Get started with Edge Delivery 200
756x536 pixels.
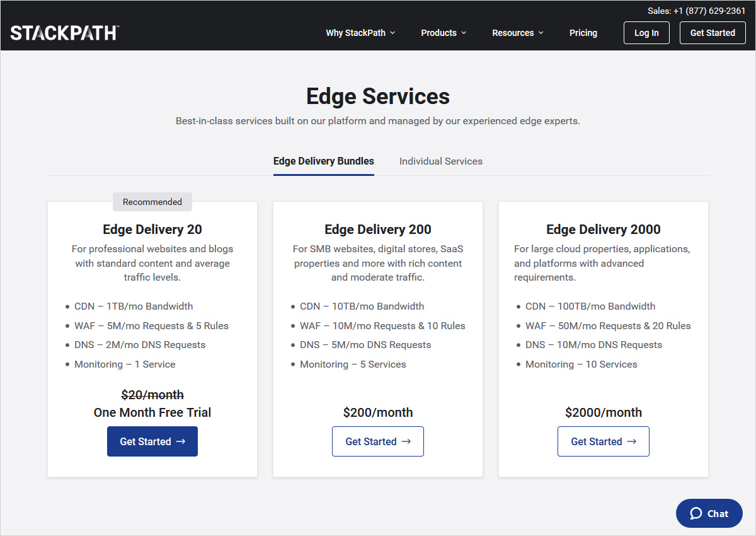click(377, 441)
